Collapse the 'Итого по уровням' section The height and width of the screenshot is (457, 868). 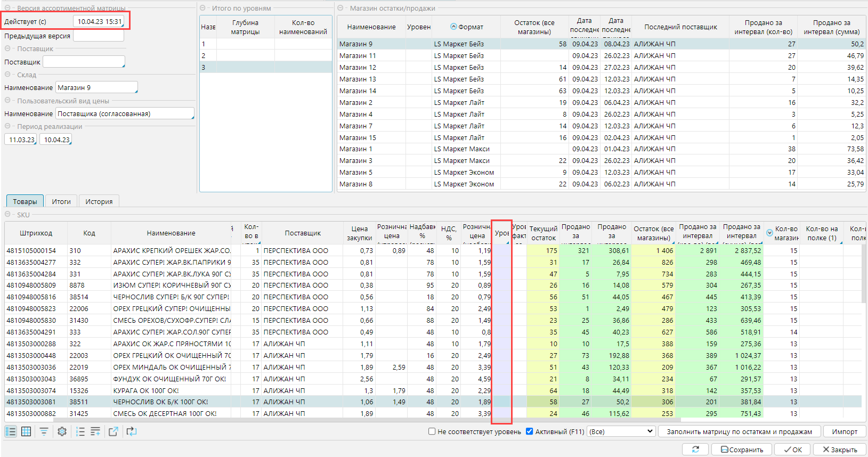[202, 8]
